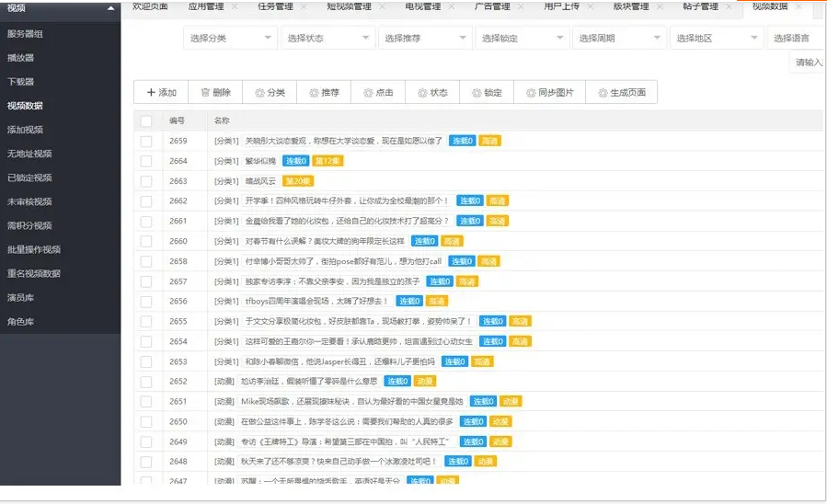Open 角色库 in the sidebar

pyautogui.click(x=20, y=322)
